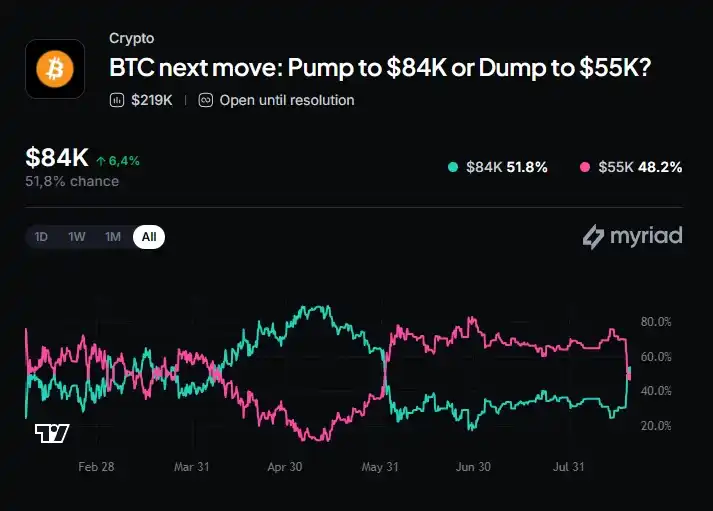
Task: Click the orange Bitcoin logo icon
Action: (x=55, y=69)
